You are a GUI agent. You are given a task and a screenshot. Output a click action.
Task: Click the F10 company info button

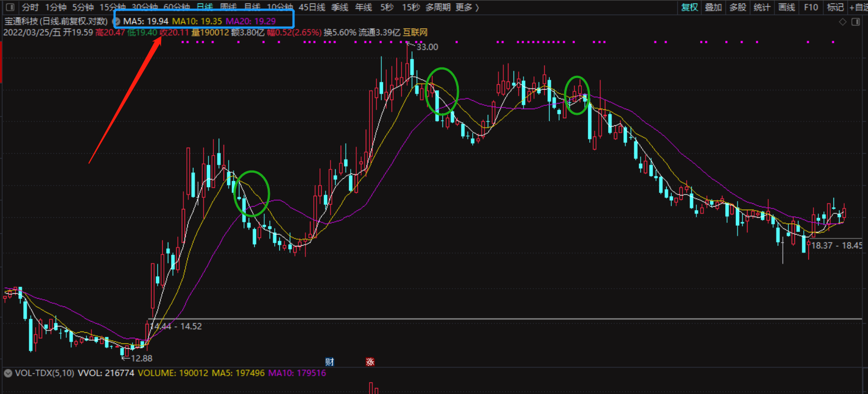(x=811, y=7)
